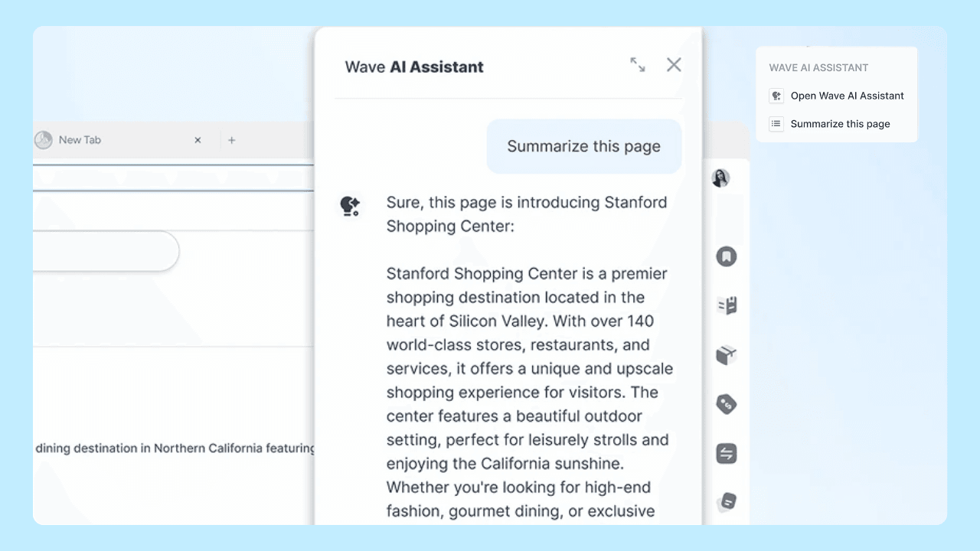Click the Summarize this page list icon
This screenshot has height=551, width=980.
[x=776, y=124]
